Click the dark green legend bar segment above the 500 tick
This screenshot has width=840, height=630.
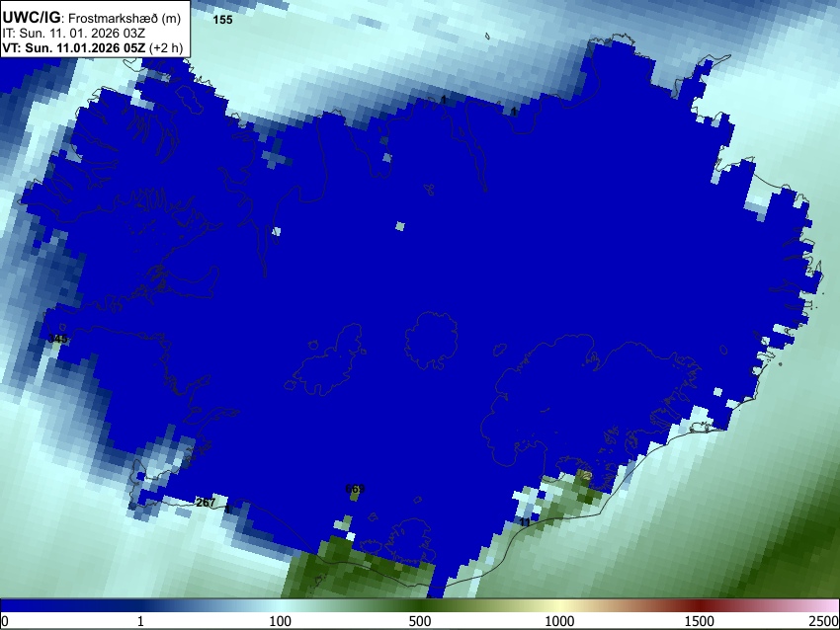coord(419,606)
